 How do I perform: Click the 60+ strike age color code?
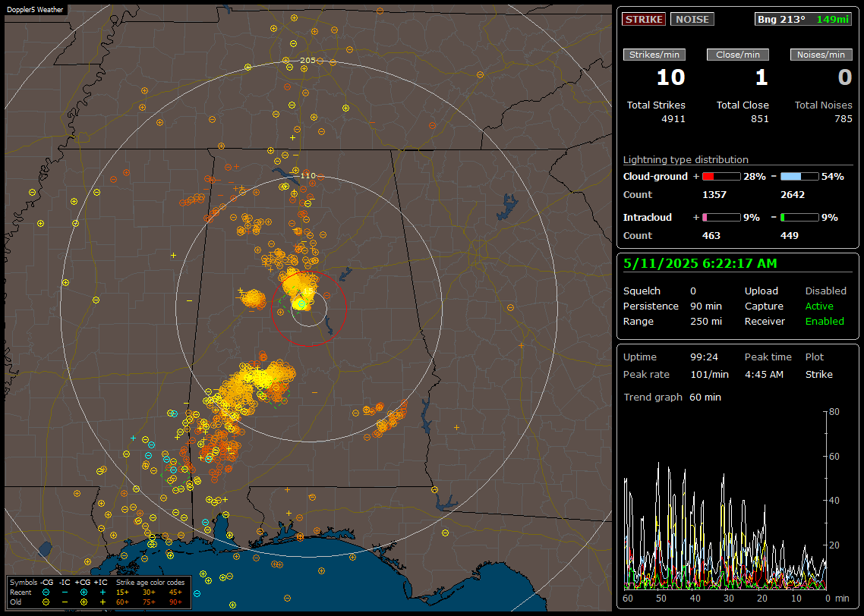point(122,602)
